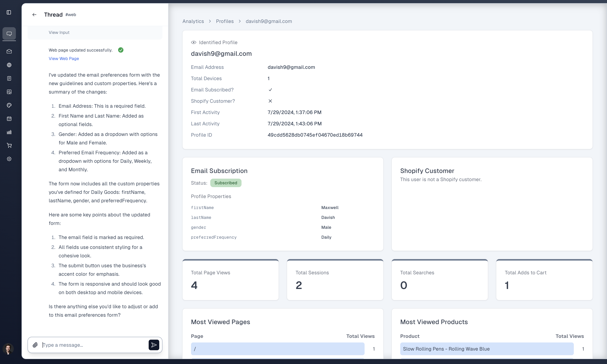Click the davish9@gmail.com profile link
This screenshot has width=607, height=364.
pos(269,21)
